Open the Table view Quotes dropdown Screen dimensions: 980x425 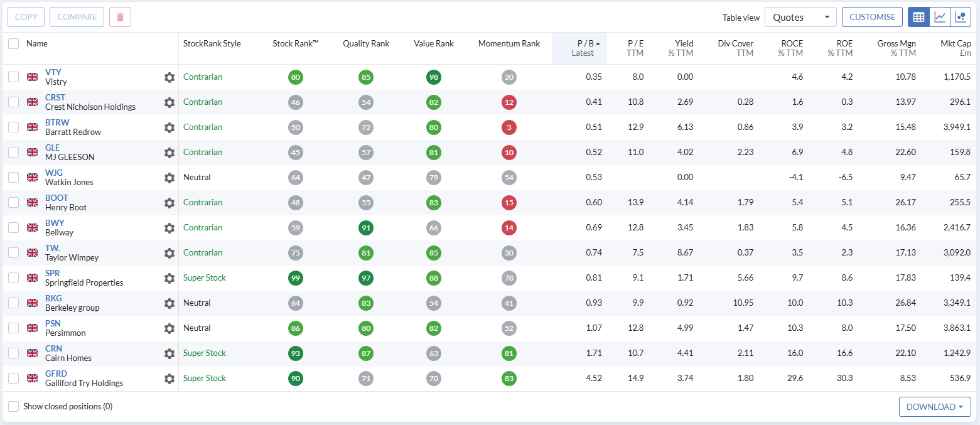(800, 17)
